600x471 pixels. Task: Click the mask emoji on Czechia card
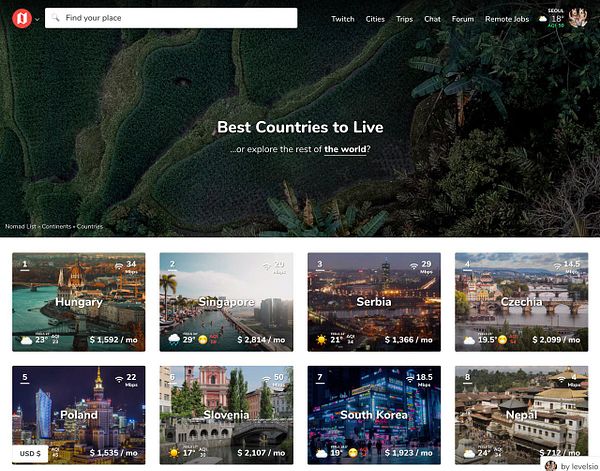coord(502,339)
